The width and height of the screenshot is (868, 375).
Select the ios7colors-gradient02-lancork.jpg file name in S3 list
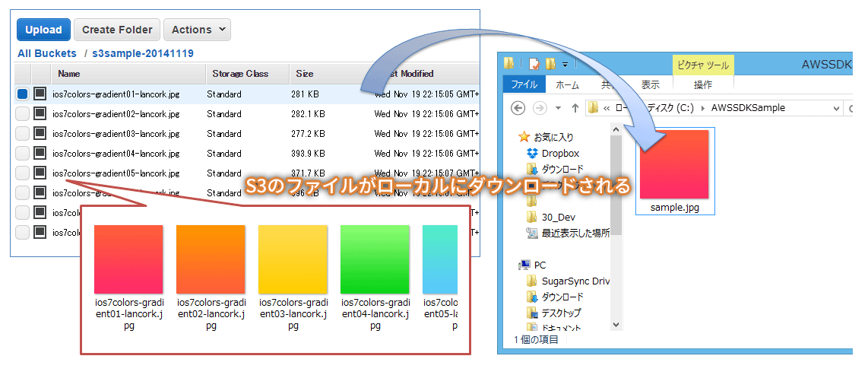116,114
